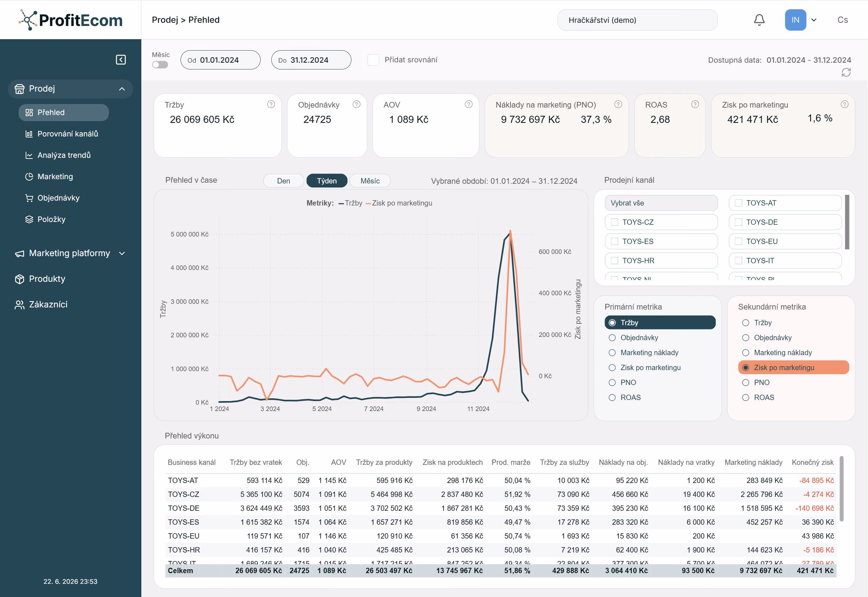Click the Zákazníci people icon
This screenshot has height=597, width=868.
[20, 305]
